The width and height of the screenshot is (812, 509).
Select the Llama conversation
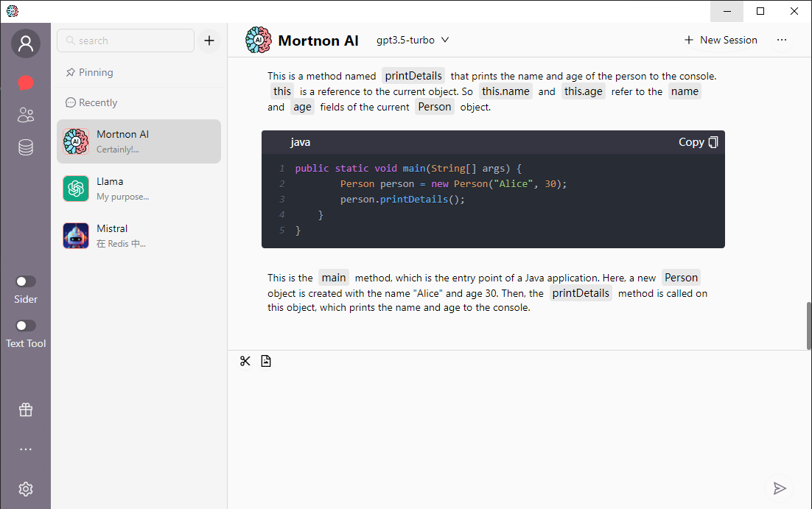pyautogui.click(x=139, y=189)
